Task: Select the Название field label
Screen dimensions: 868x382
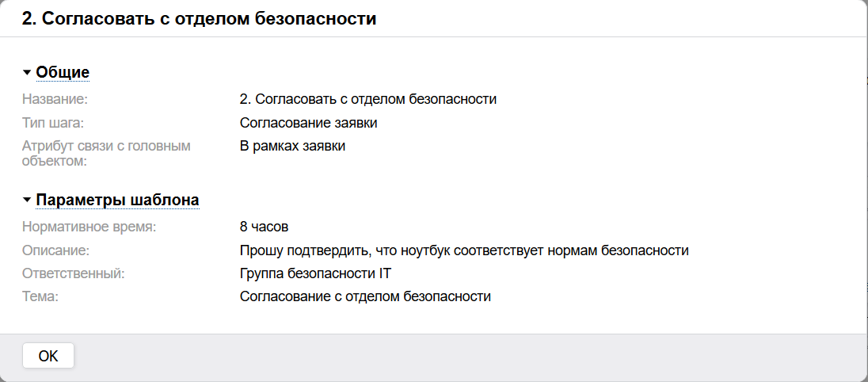Action: coord(55,100)
